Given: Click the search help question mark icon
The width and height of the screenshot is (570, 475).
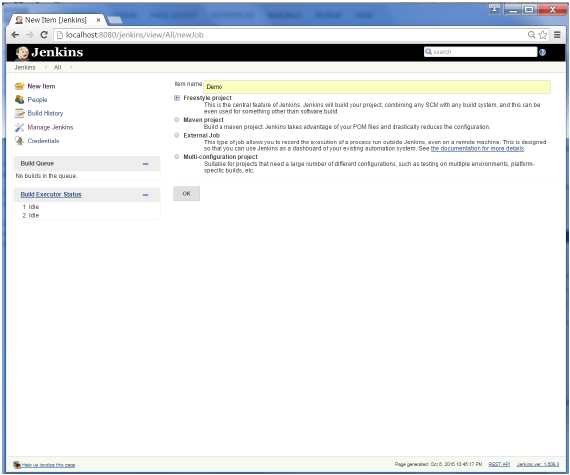Looking at the screenshot, I should pyautogui.click(x=542, y=52).
